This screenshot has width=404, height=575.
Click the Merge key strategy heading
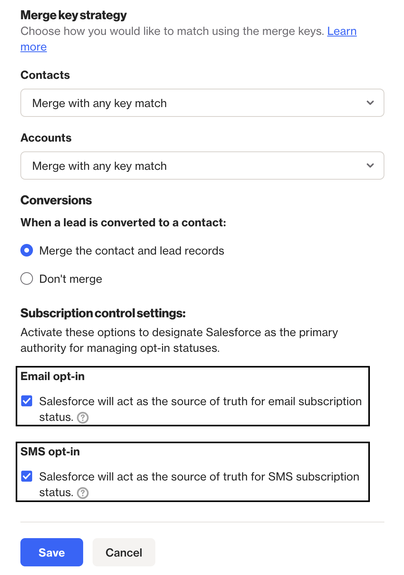(74, 15)
